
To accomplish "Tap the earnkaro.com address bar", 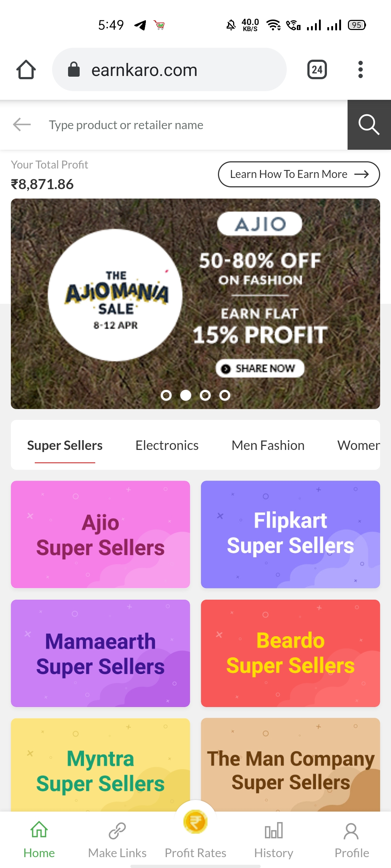I will coord(169,69).
